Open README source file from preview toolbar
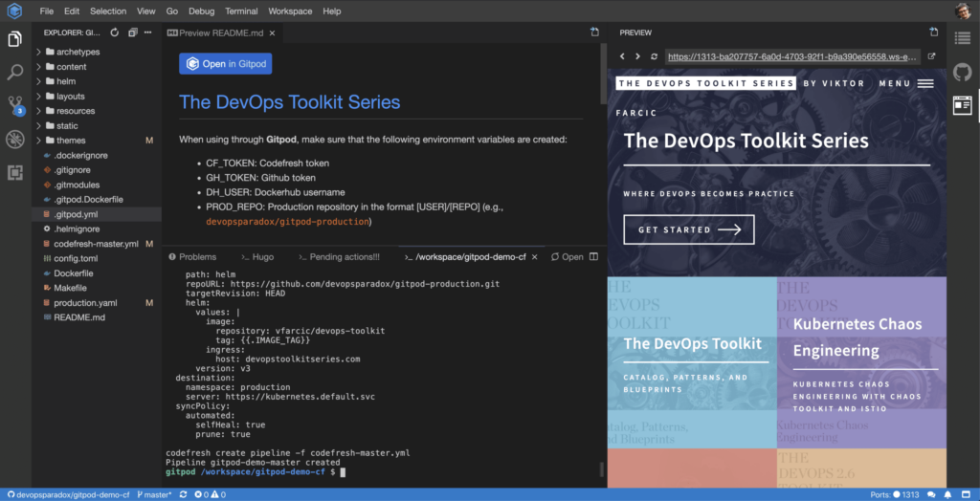 click(594, 32)
